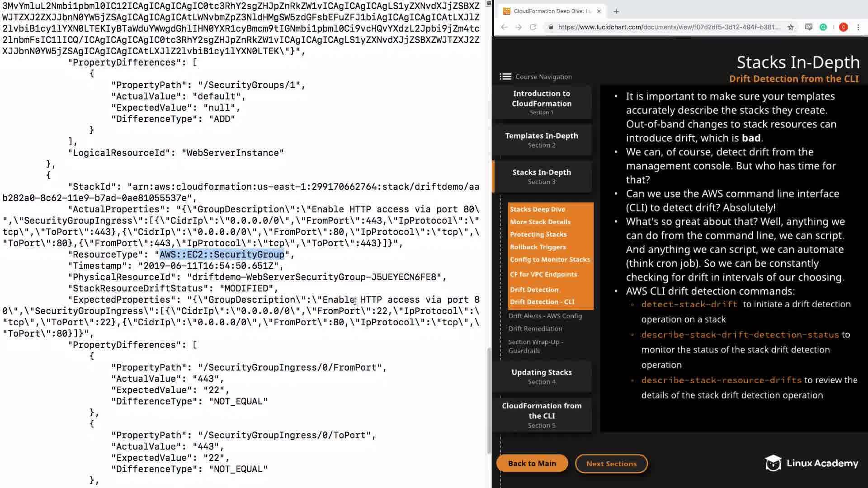
Task: Click the browser back arrow
Action: [504, 27]
